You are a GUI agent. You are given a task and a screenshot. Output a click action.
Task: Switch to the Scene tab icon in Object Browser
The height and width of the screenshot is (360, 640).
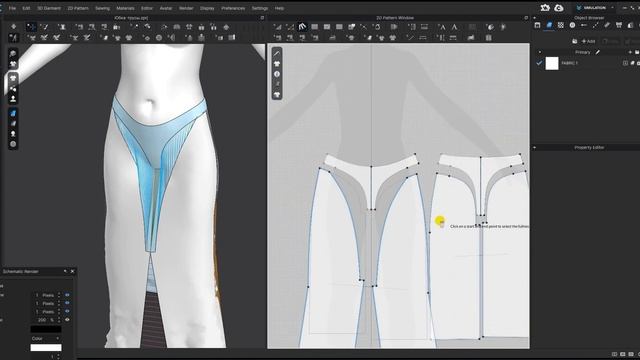pyautogui.click(x=538, y=25)
